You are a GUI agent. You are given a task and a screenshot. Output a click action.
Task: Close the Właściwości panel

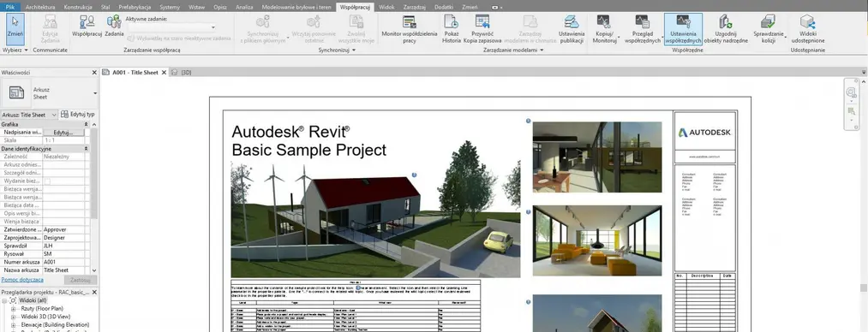coord(94,73)
